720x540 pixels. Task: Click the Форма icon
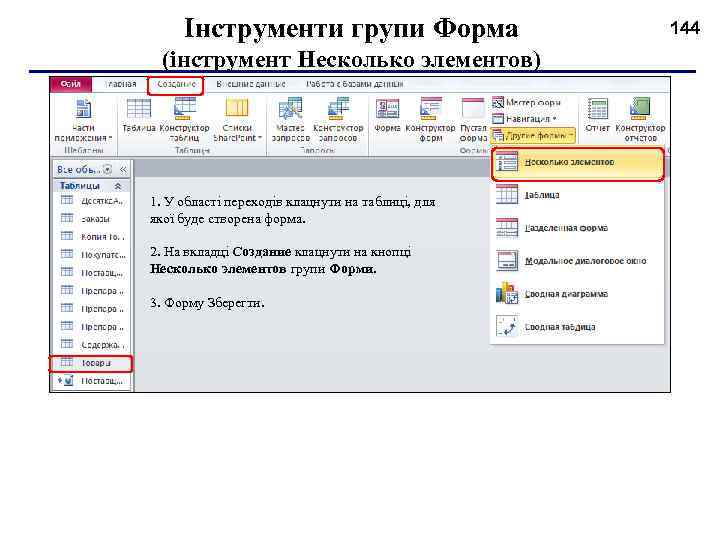tap(387, 116)
